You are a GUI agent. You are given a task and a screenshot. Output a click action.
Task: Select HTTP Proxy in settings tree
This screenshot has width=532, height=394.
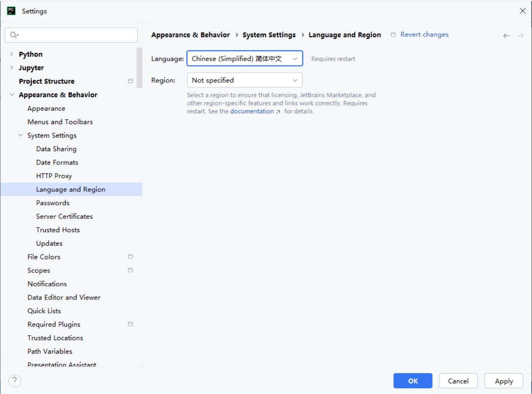pos(54,176)
